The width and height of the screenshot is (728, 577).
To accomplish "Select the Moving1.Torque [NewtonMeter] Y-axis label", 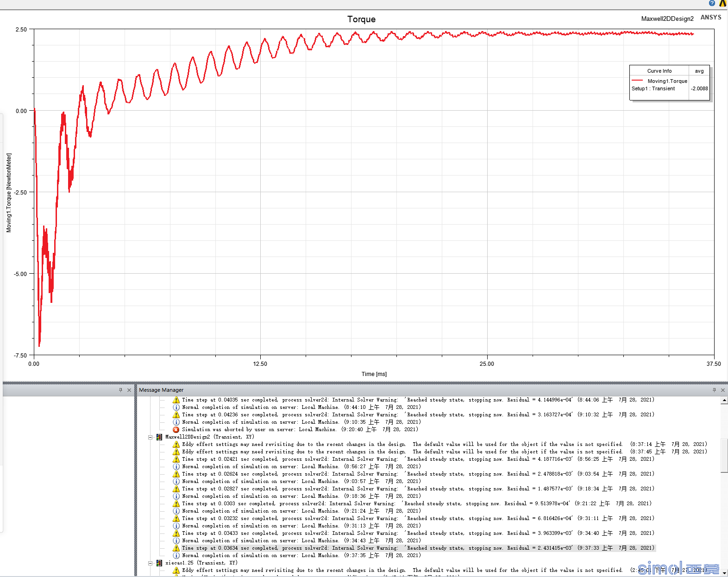I will click(x=9, y=193).
